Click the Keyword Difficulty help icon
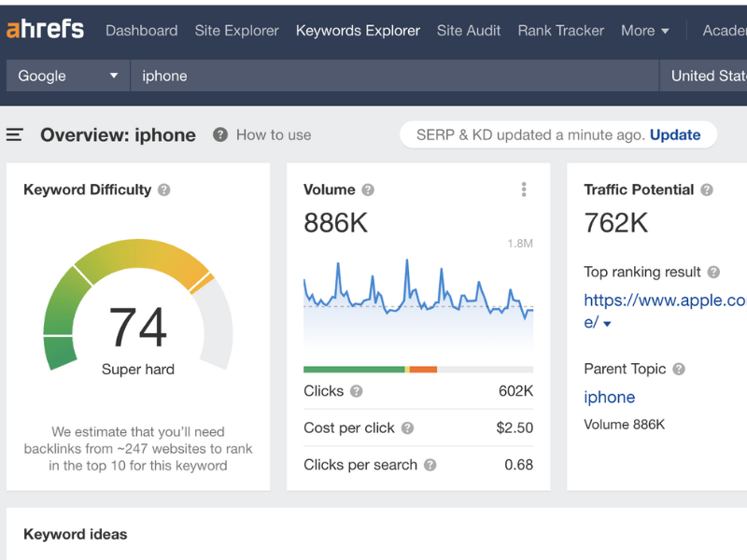This screenshot has width=747, height=560. 164,190
